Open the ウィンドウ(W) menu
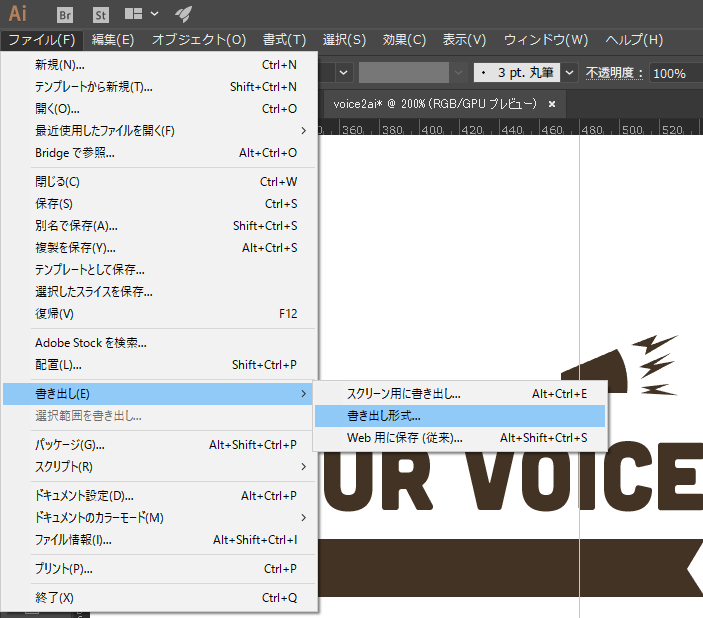The image size is (703, 618). click(546, 40)
